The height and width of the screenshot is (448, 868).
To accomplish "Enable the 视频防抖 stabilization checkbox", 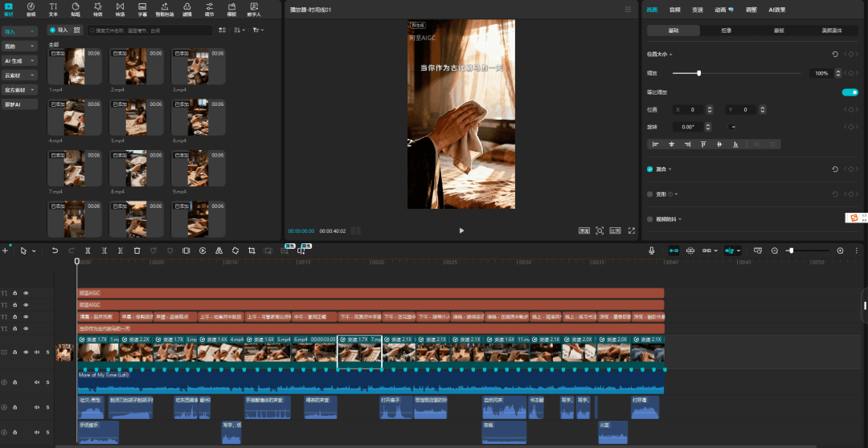I will tap(650, 218).
